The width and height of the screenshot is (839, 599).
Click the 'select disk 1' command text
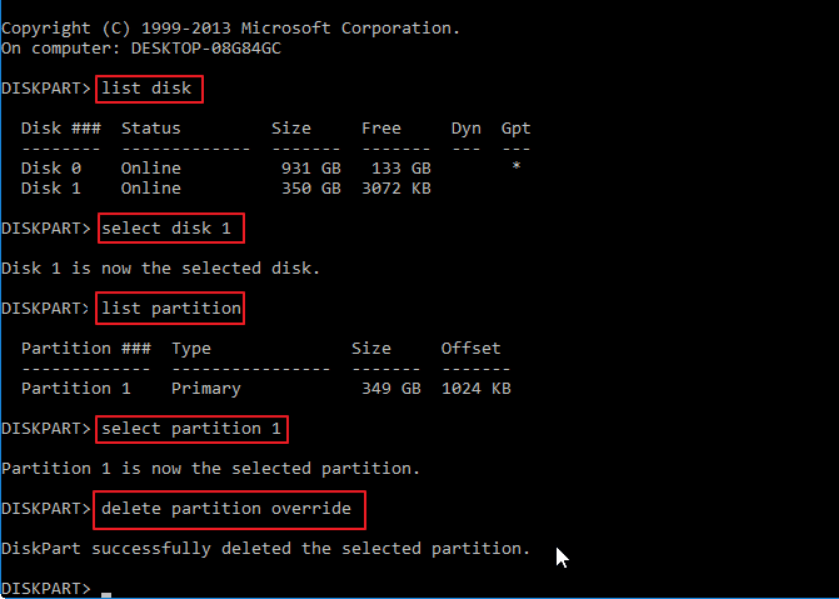coord(171,228)
